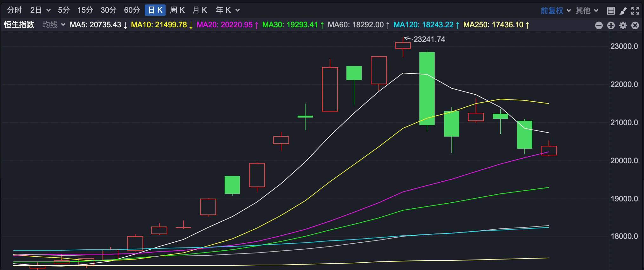Screen dimensions: 644x270
Task: Zoom in chart with plus icon
Action: 611,25
